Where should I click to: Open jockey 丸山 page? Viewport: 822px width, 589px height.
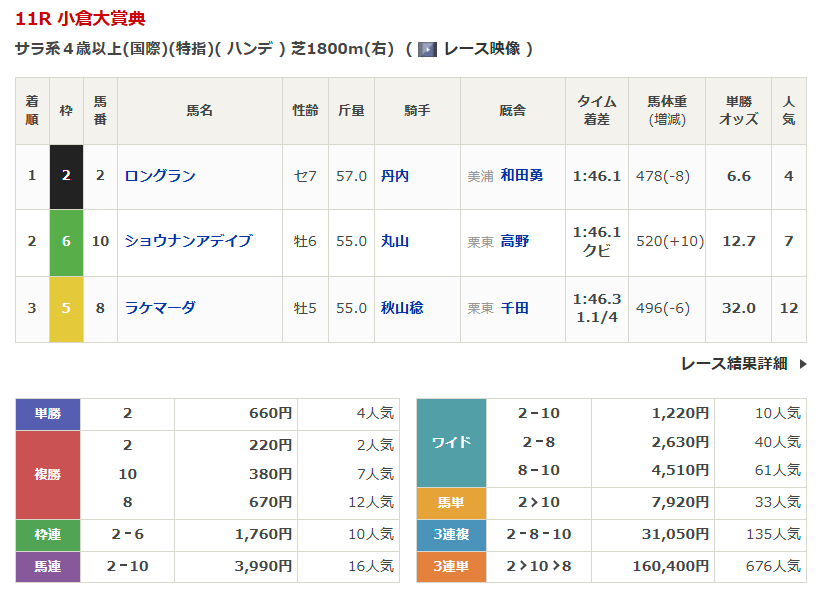395,241
